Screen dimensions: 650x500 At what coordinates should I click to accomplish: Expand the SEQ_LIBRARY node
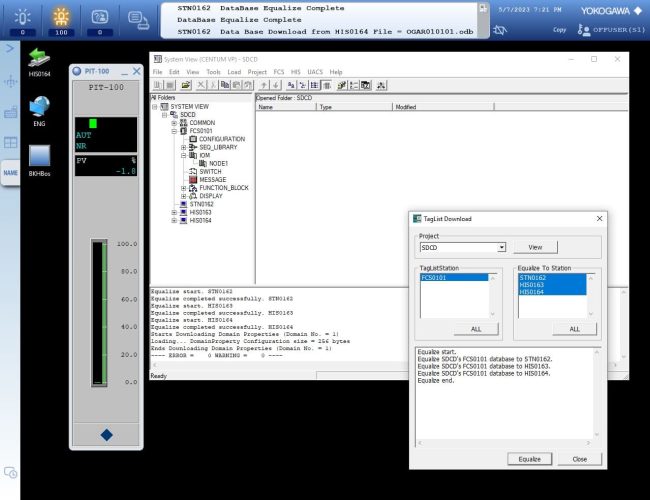(184, 147)
